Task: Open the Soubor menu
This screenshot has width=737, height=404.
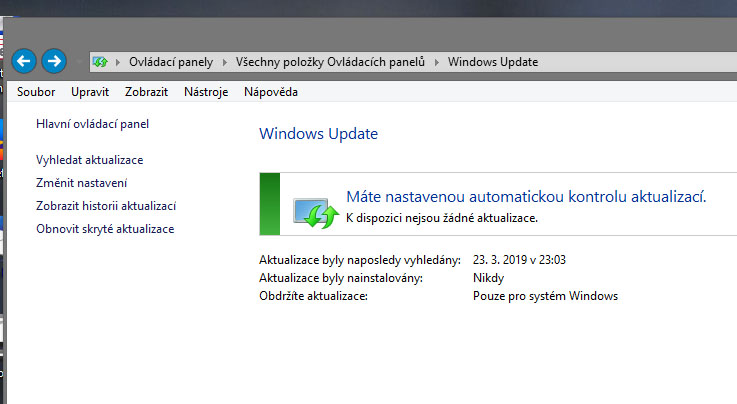Action: tap(36, 92)
